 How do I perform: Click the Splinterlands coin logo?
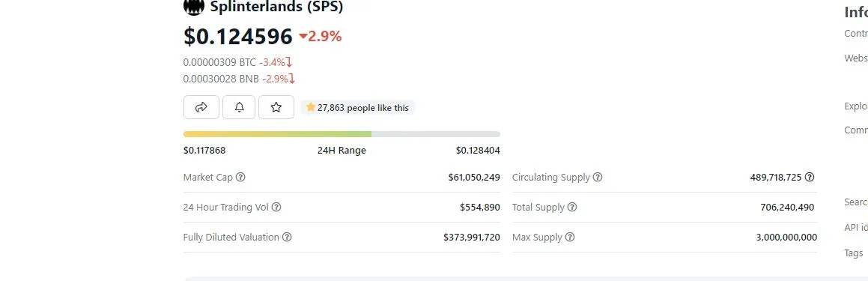[x=194, y=7]
